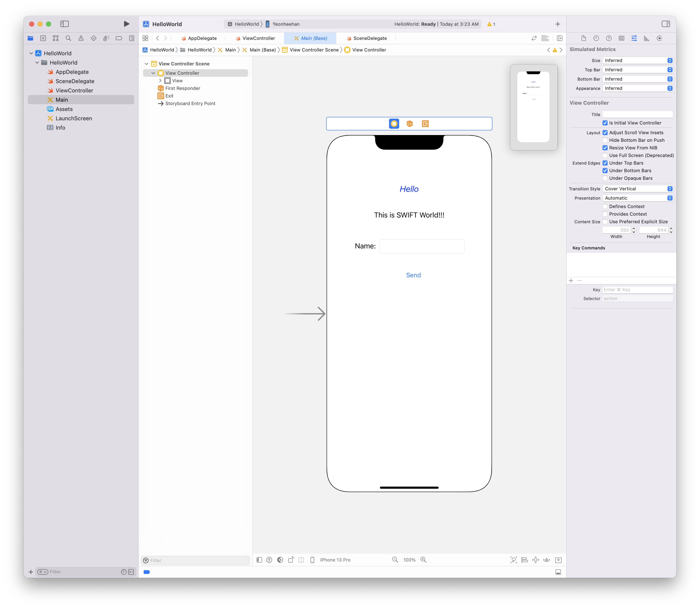Open the Report navigator icon
This screenshot has width=700, height=609.
point(131,38)
